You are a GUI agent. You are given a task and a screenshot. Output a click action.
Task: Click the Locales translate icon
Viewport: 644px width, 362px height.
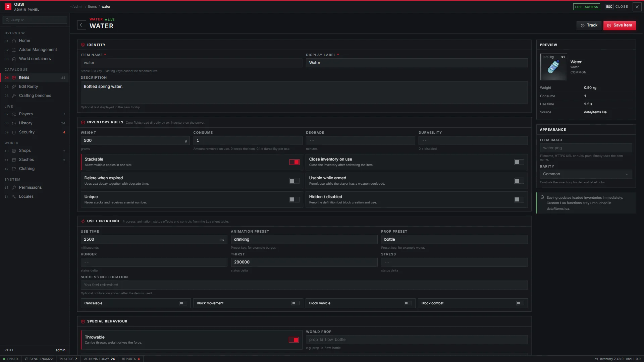[x=14, y=197]
